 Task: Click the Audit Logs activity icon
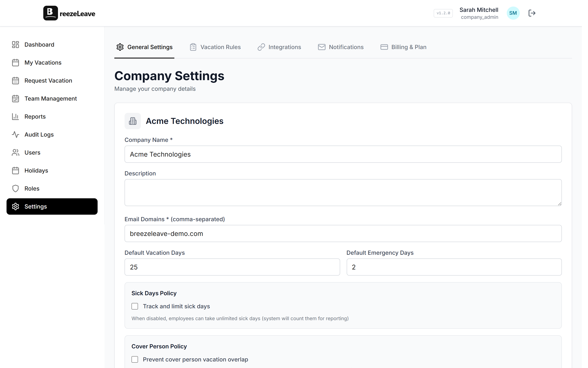16,135
